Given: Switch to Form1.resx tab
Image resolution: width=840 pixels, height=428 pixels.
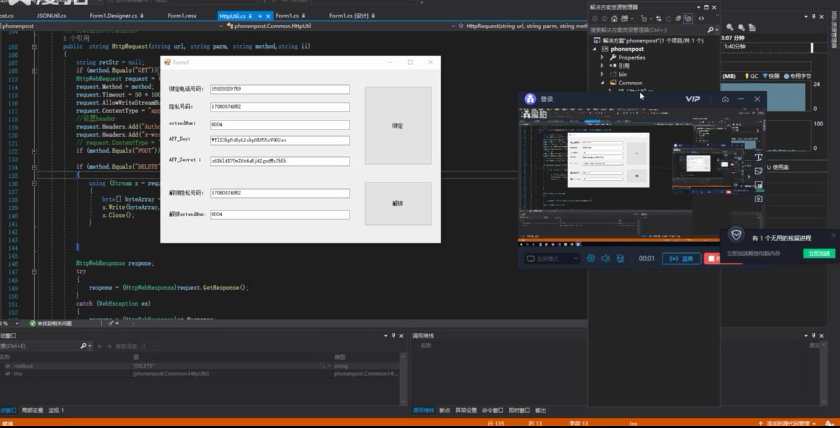Looking at the screenshot, I should coord(182,16).
